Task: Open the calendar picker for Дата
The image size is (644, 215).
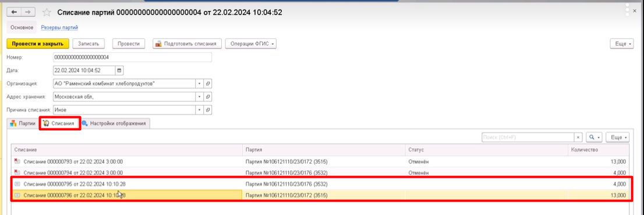Action: [x=119, y=70]
